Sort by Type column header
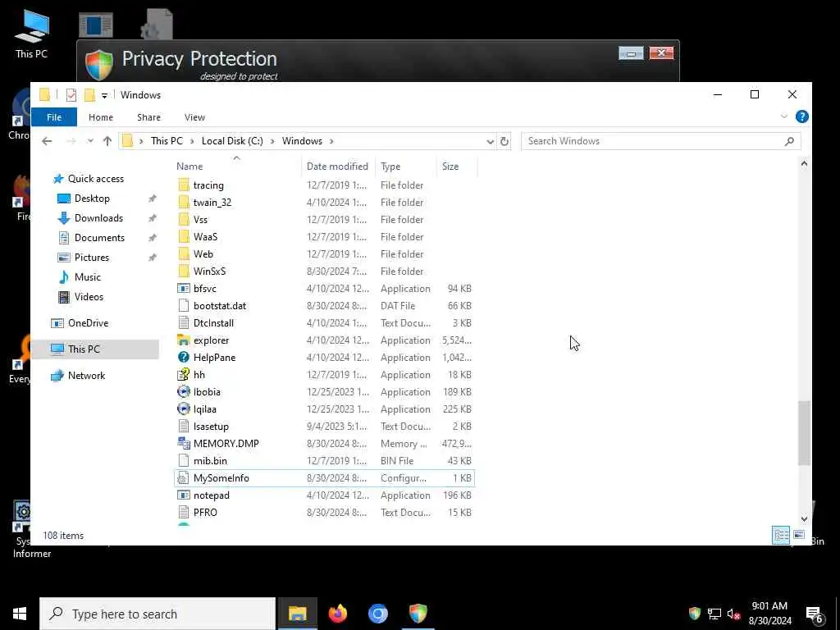 pyautogui.click(x=390, y=167)
